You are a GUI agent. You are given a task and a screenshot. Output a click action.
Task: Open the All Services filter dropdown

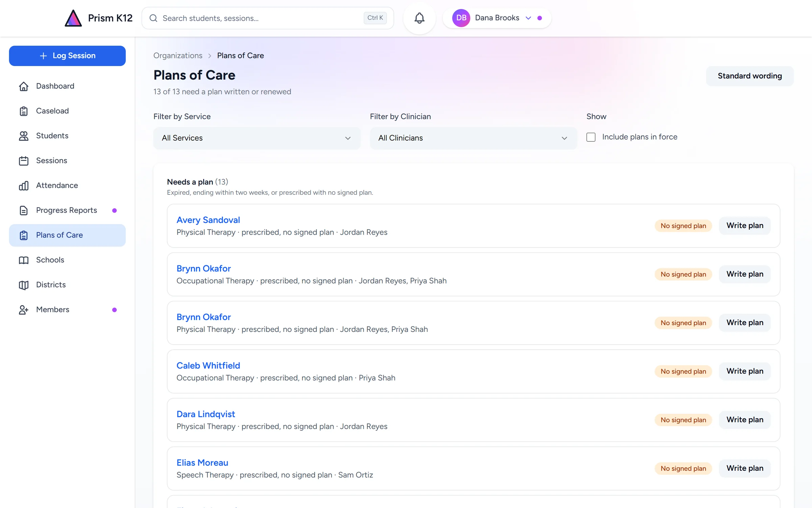point(257,138)
